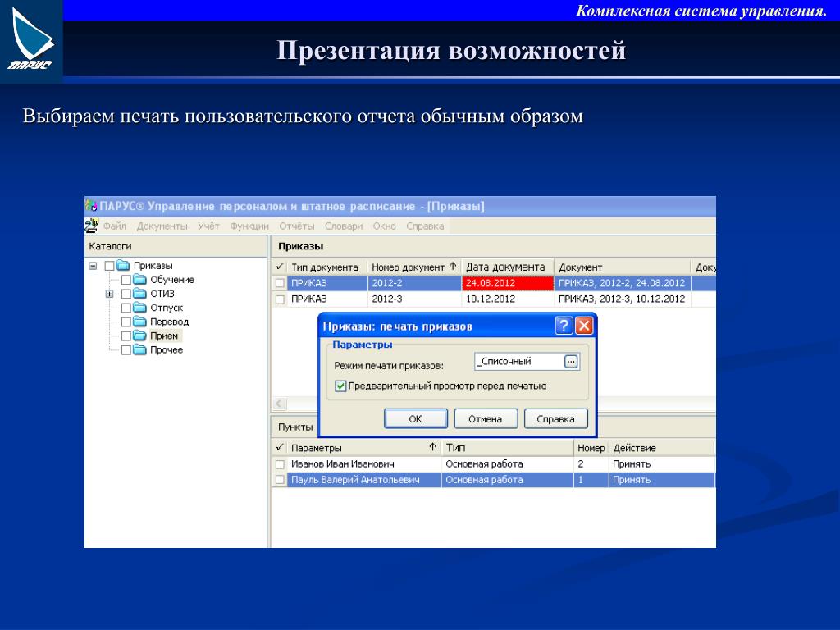Select the red date cell 24.08.2012
Viewport: 840px width, 630px height.
[507, 283]
